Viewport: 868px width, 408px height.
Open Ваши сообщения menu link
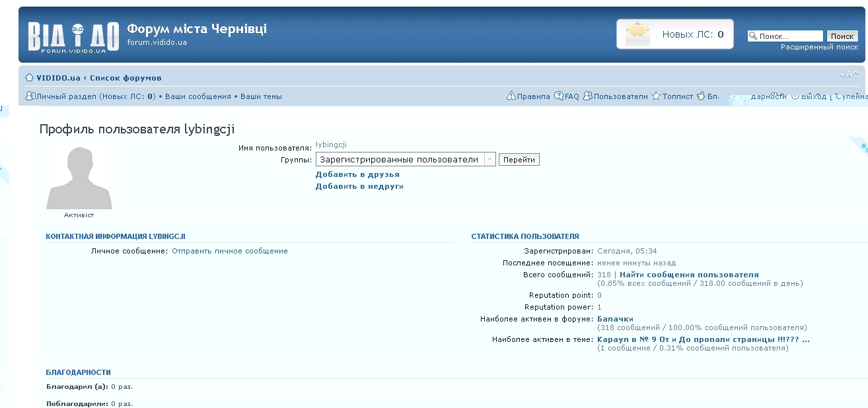198,96
